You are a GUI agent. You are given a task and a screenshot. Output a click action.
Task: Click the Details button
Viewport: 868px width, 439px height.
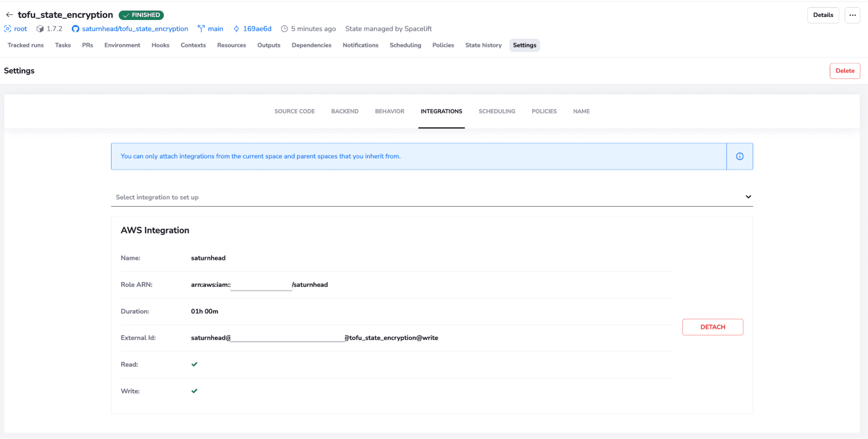[823, 15]
